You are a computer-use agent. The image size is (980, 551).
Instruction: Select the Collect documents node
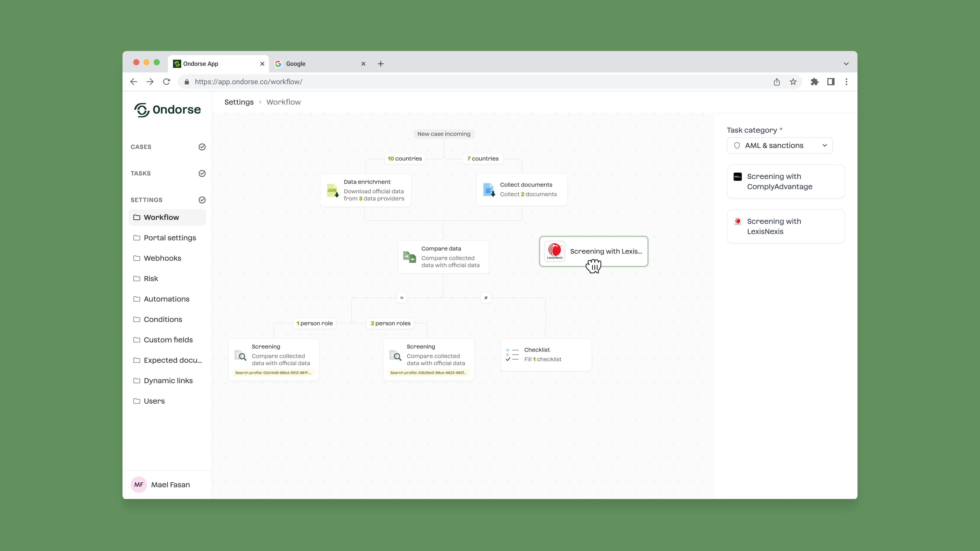[x=522, y=189]
